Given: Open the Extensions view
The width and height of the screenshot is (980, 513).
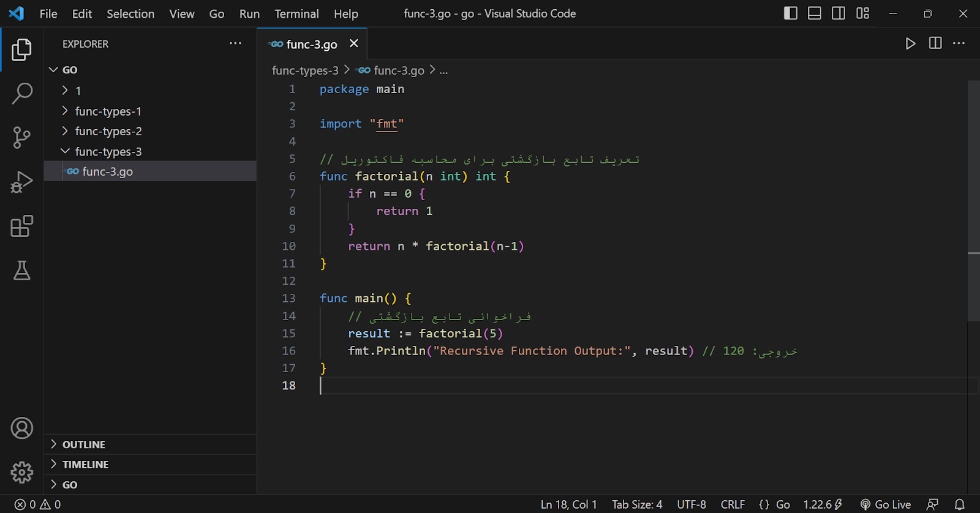Looking at the screenshot, I should click(21, 226).
